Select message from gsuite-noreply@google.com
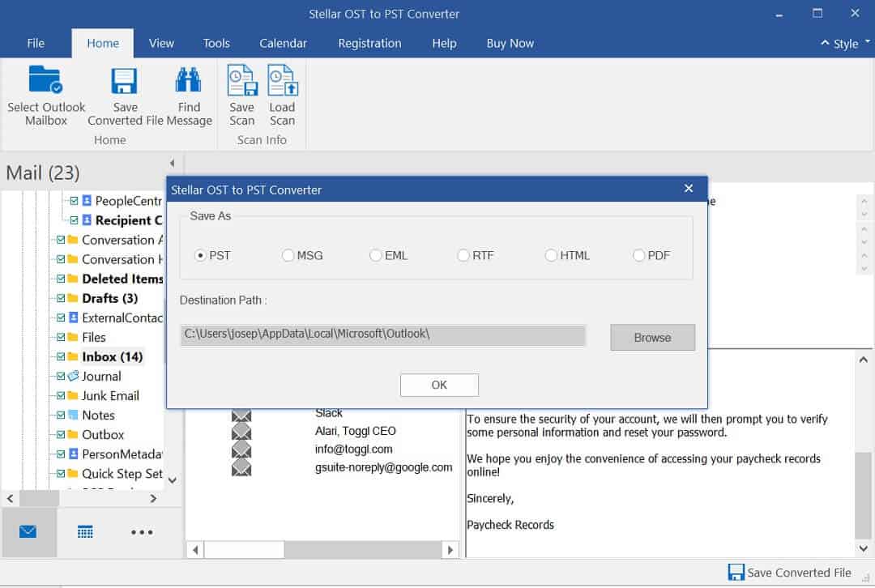This screenshot has width=875, height=588. click(383, 467)
